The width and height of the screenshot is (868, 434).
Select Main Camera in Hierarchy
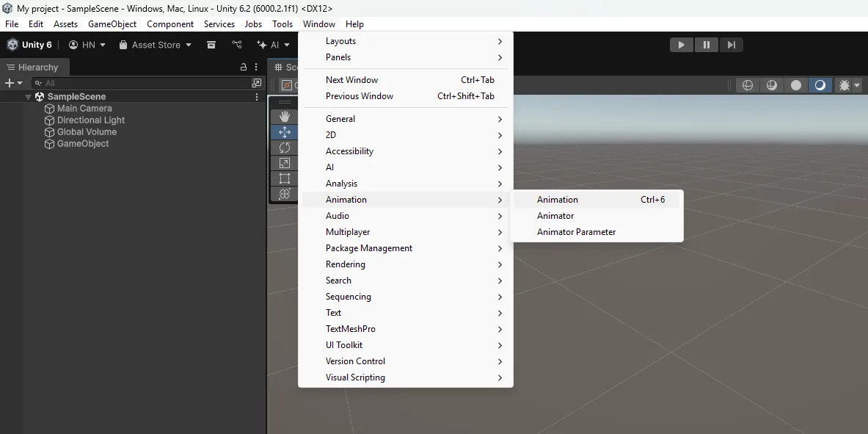click(84, 109)
